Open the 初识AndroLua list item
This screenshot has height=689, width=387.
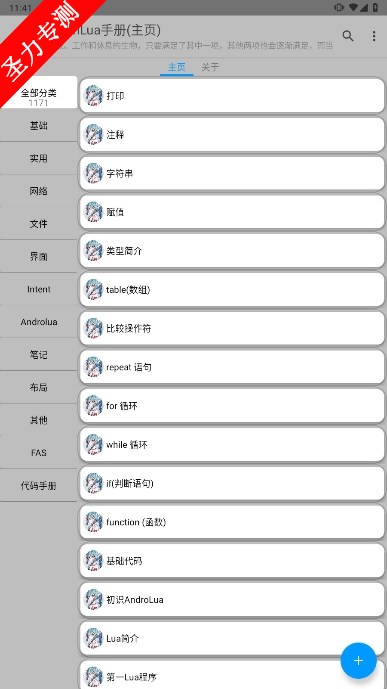coord(232,599)
